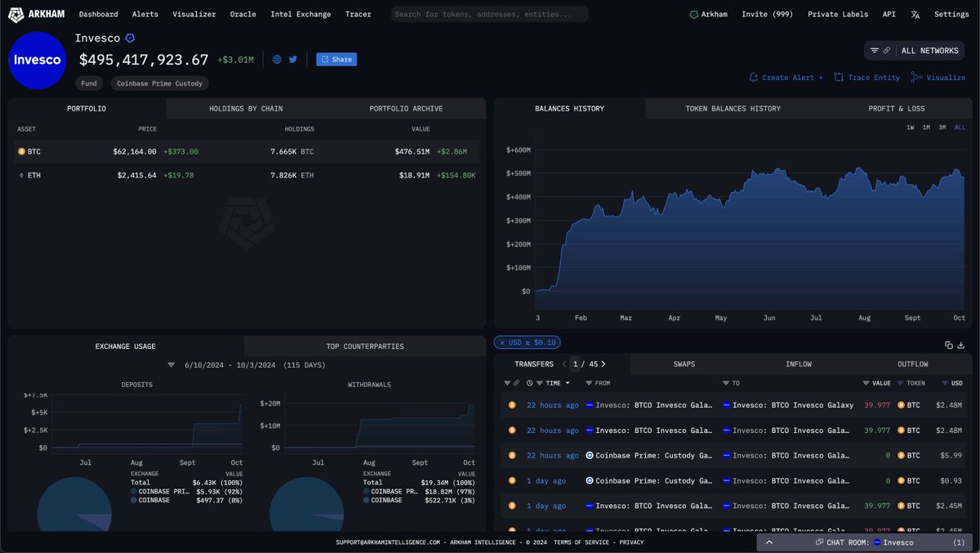Open the Visualizer menu item

(x=194, y=15)
